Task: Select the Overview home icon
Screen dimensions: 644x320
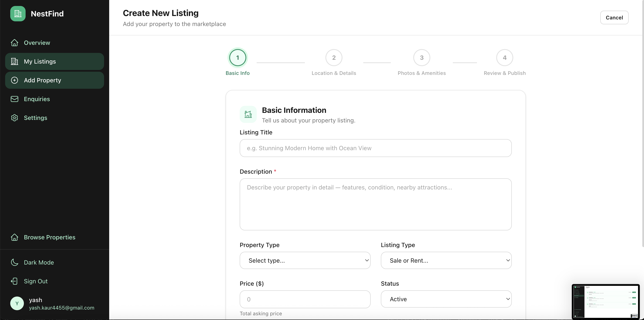Action: [x=14, y=42]
